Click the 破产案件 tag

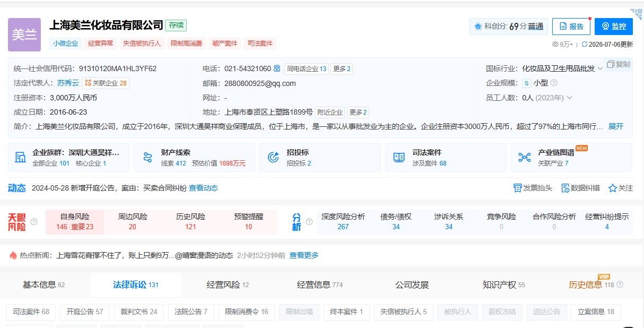tap(224, 44)
